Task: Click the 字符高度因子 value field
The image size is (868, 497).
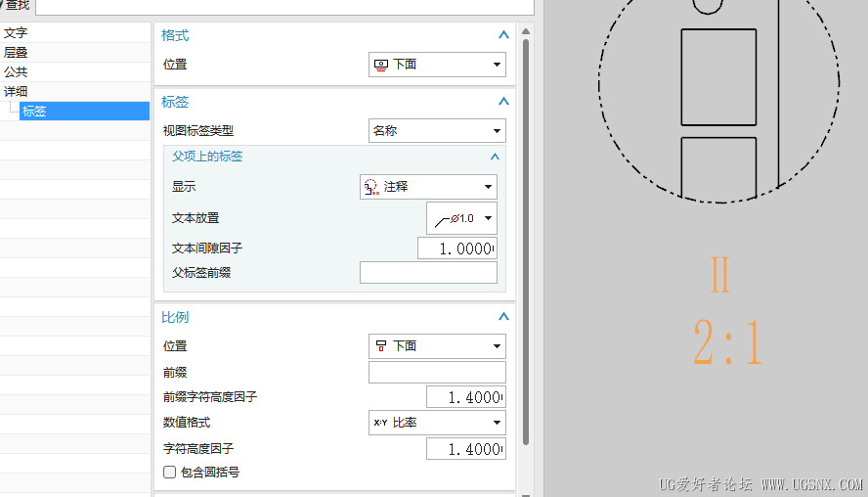Action: click(x=465, y=449)
